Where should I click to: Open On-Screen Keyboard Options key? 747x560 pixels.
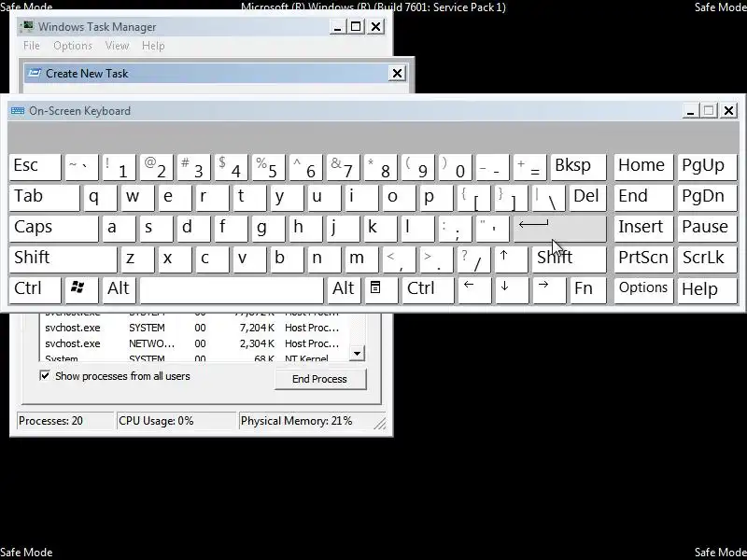643,290
